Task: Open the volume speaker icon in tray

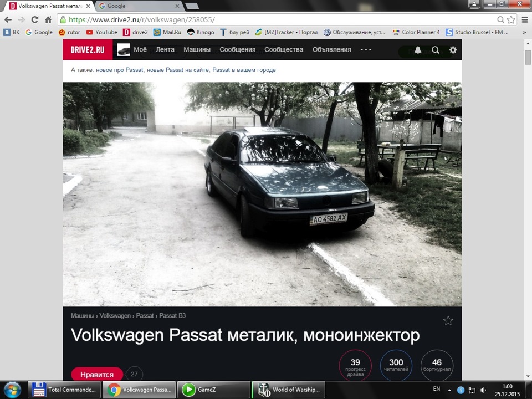Action: [483, 390]
